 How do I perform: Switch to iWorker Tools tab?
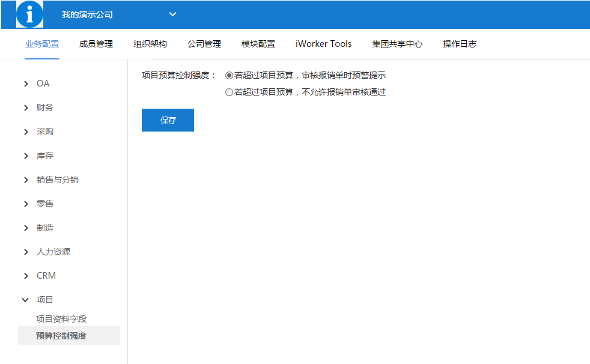click(x=324, y=44)
